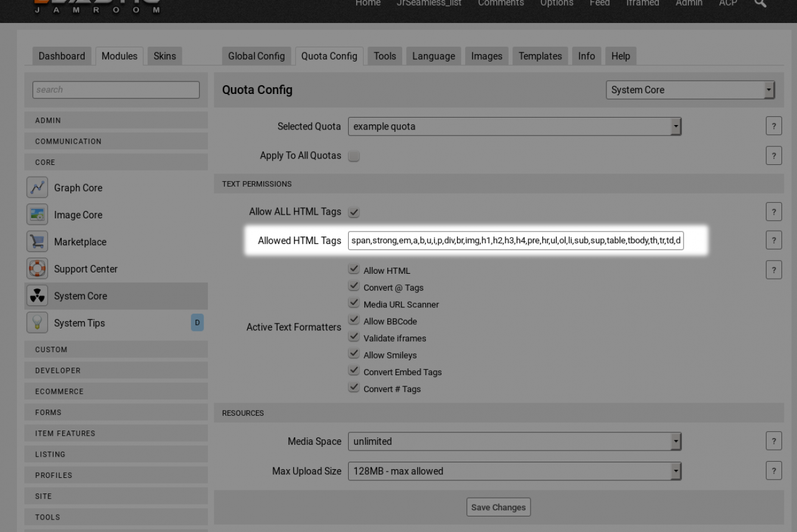Disable the Allow BBCode formatter checkbox
Viewport: 797px width, 532px height.
354,320
